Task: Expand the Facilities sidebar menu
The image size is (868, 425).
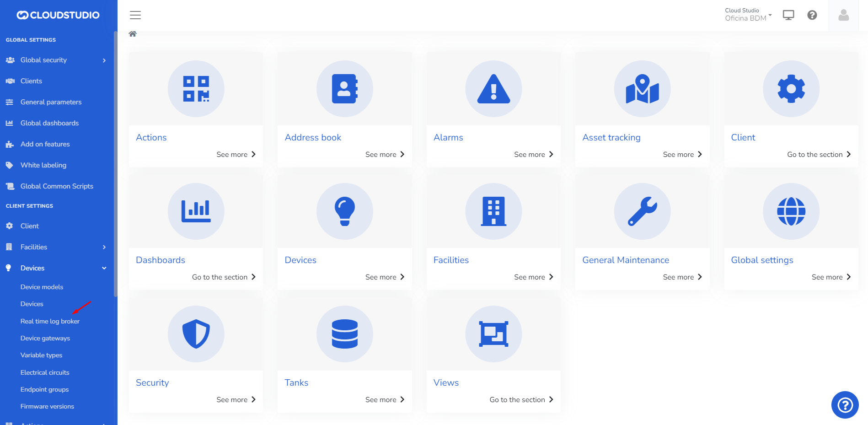Action: pos(56,247)
